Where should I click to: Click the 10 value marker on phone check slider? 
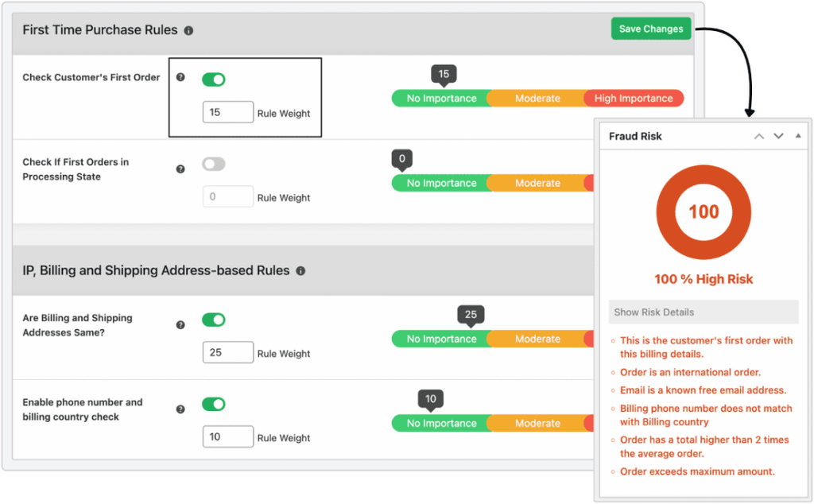coord(431,400)
